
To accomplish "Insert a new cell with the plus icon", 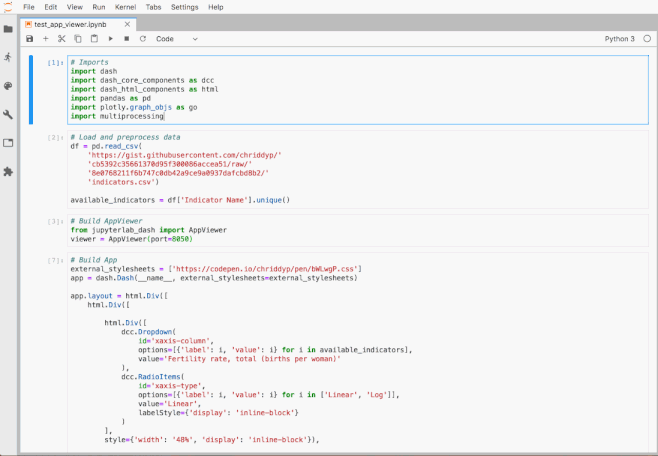I will [x=46, y=39].
